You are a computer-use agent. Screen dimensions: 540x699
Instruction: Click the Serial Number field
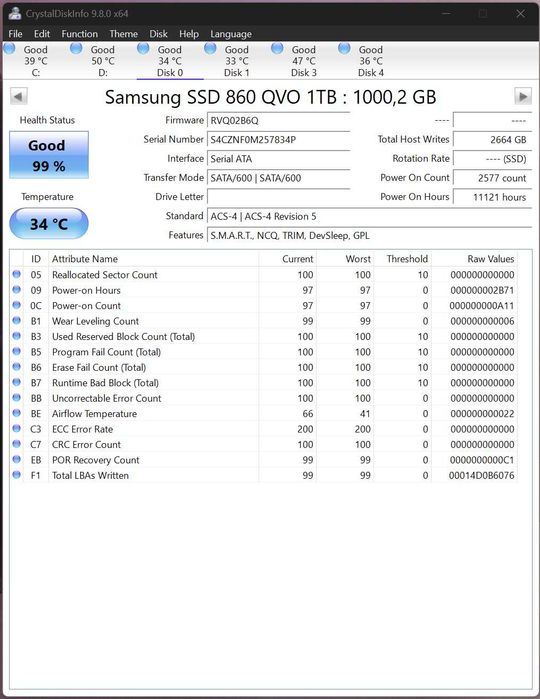[279, 140]
